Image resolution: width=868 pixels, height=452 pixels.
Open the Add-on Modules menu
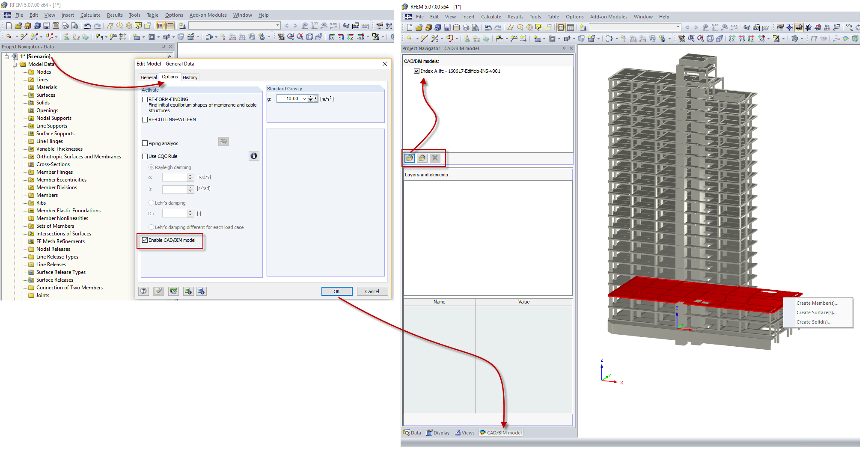coord(208,15)
